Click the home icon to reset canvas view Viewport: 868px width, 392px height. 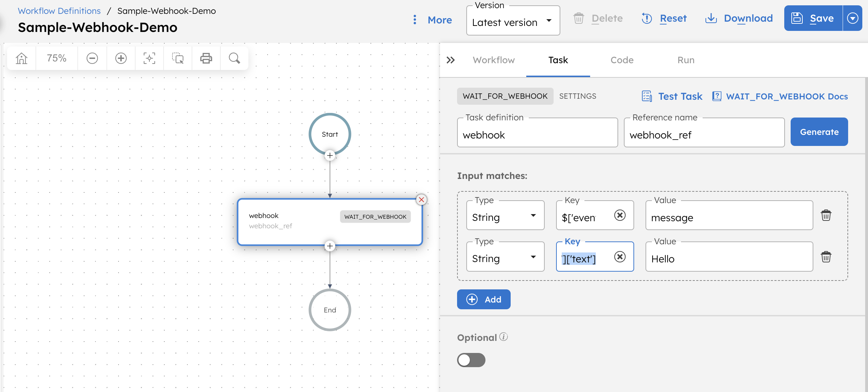click(21, 58)
